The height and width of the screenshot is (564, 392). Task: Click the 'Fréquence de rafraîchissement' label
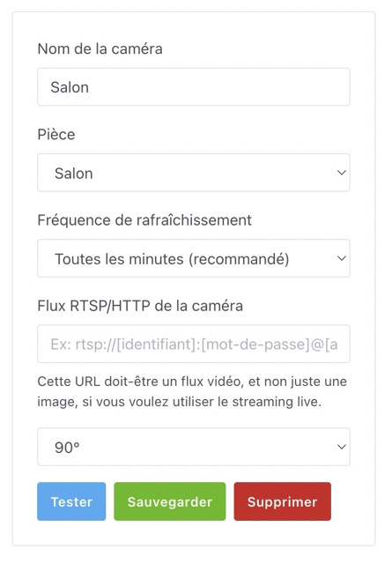coord(144,220)
